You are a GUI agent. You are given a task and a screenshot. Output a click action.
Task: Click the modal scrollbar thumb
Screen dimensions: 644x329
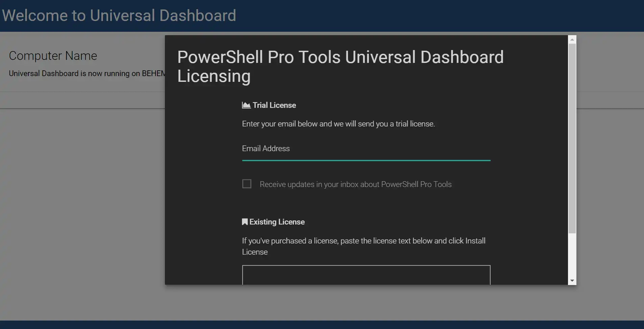coord(572,139)
